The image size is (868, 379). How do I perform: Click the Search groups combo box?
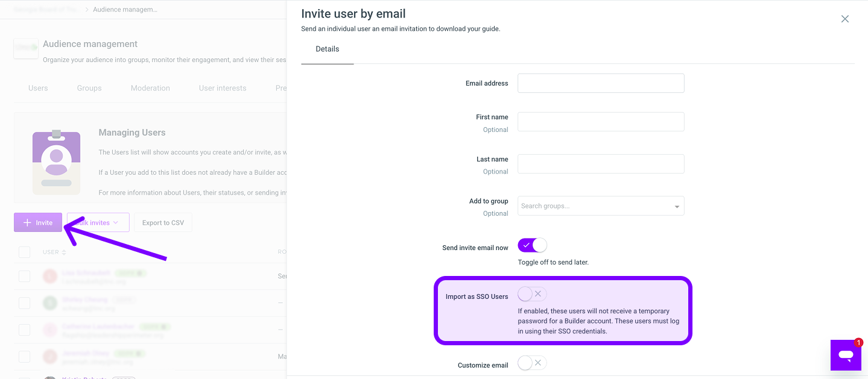coord(601,206)
